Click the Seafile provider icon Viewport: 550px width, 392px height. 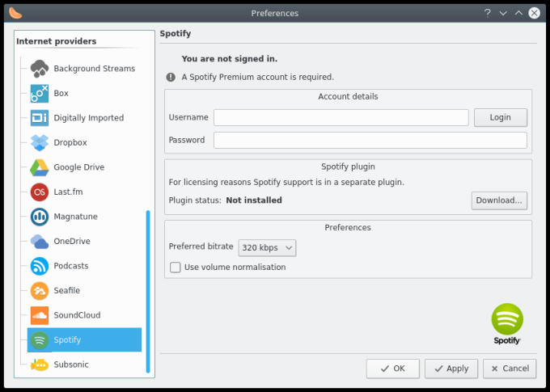click(x=40, y=290)
